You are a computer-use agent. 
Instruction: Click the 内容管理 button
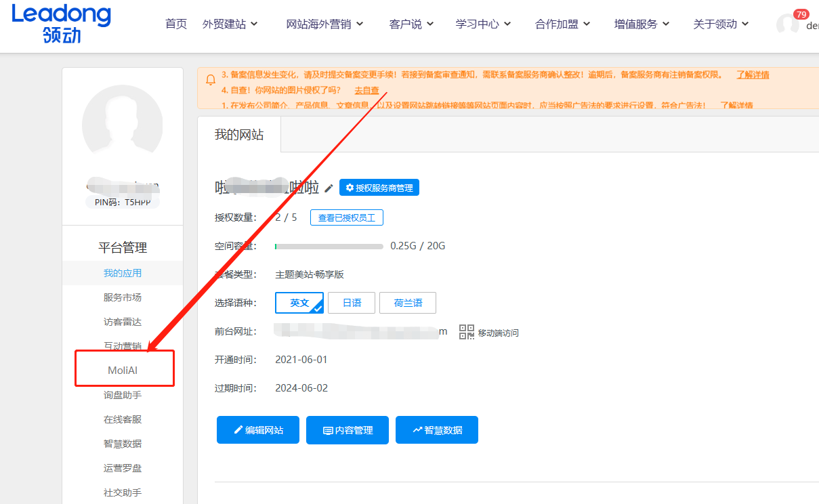click(x=348, y=430)
